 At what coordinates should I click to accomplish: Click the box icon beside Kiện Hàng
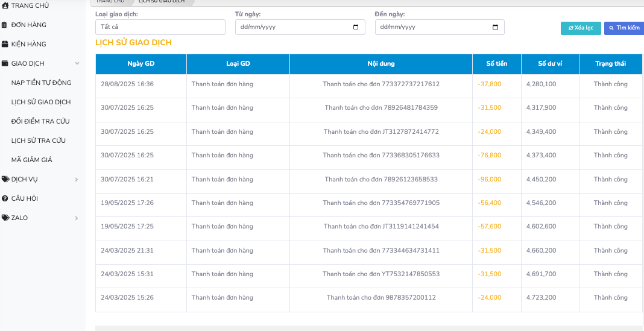(x=5, y=44)
